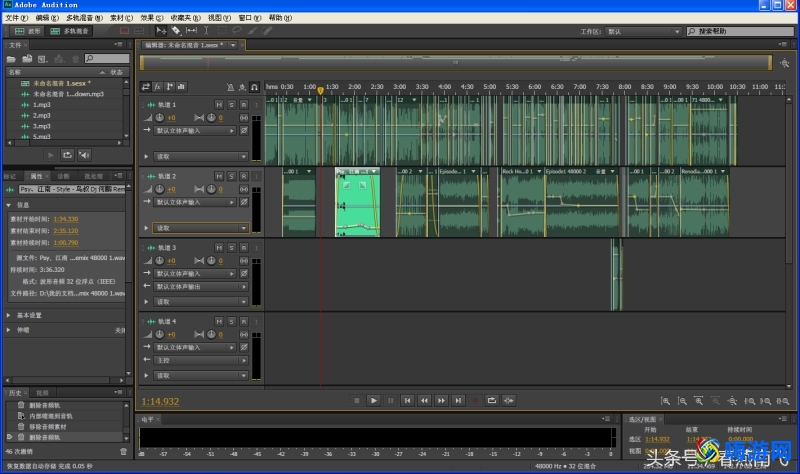Click Pause in the transport controls
The width and height of the screenshot is (800, 474).
point(390,401)
